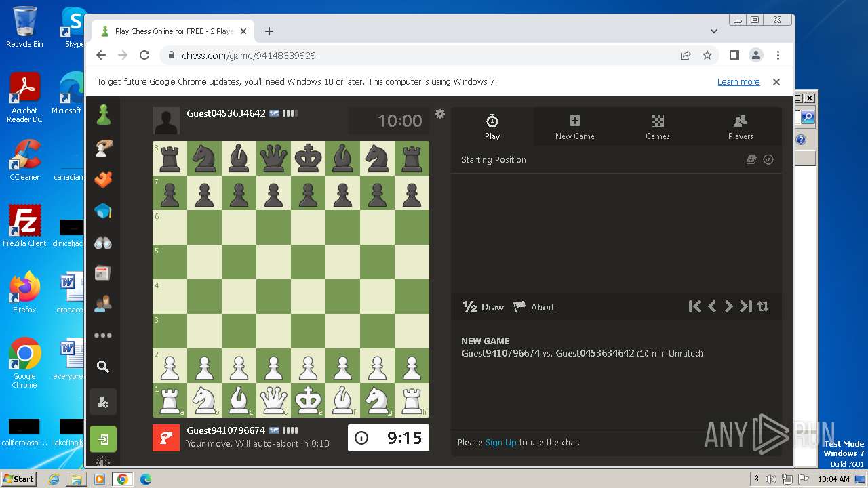Open board settings gear icon
Screen dimensions: 868x488
(x=440, y=114)
